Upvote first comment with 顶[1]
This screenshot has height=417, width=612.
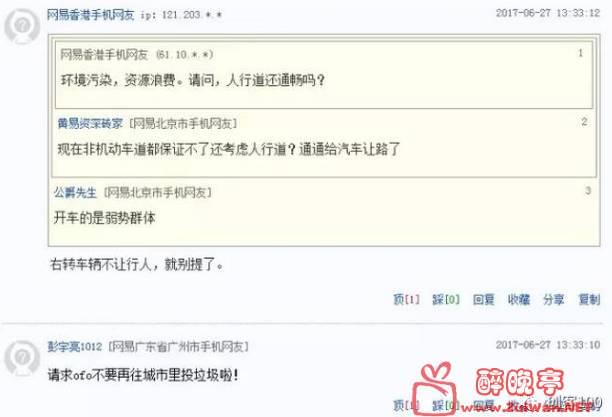tap(406, 299)
